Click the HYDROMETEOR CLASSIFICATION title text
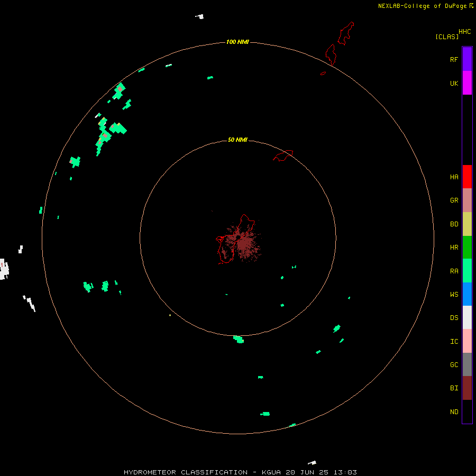476x476 pixels. click(186, 472)
